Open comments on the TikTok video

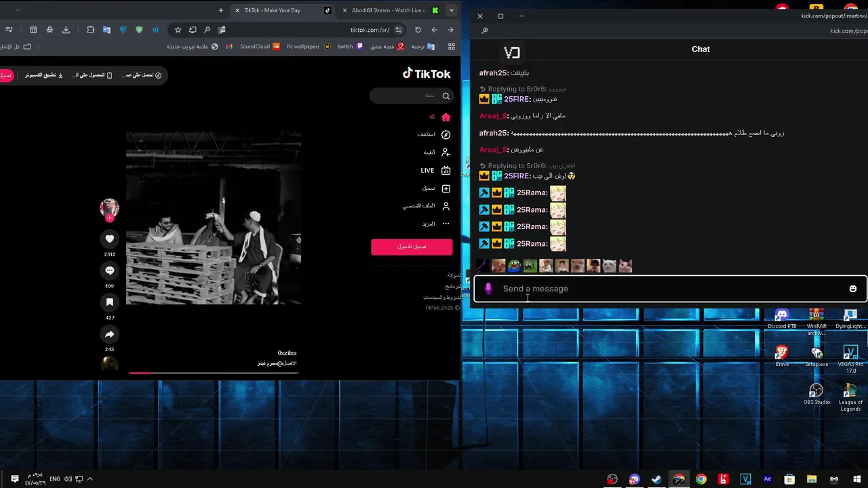coord(110,270)
